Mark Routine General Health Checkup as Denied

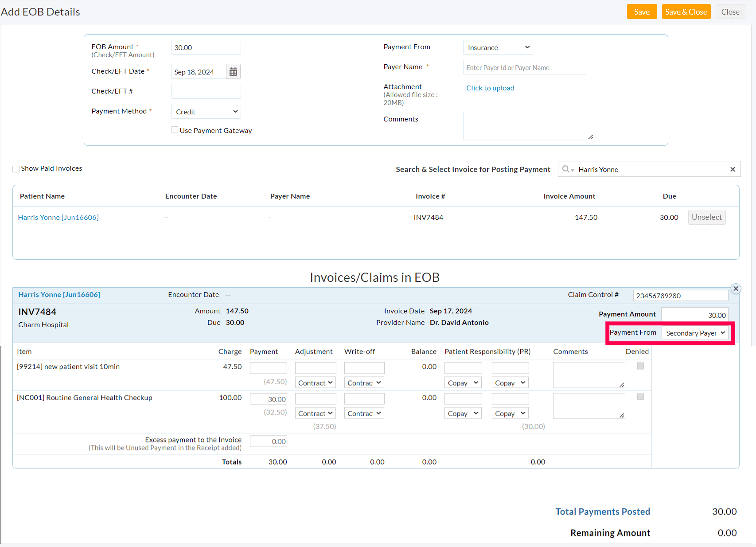pos(640,397)
